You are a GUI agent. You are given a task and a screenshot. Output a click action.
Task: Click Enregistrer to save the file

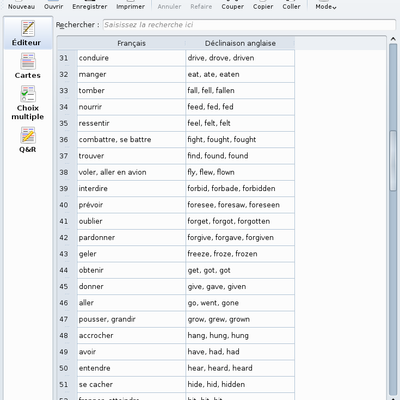tap(90, 5)
